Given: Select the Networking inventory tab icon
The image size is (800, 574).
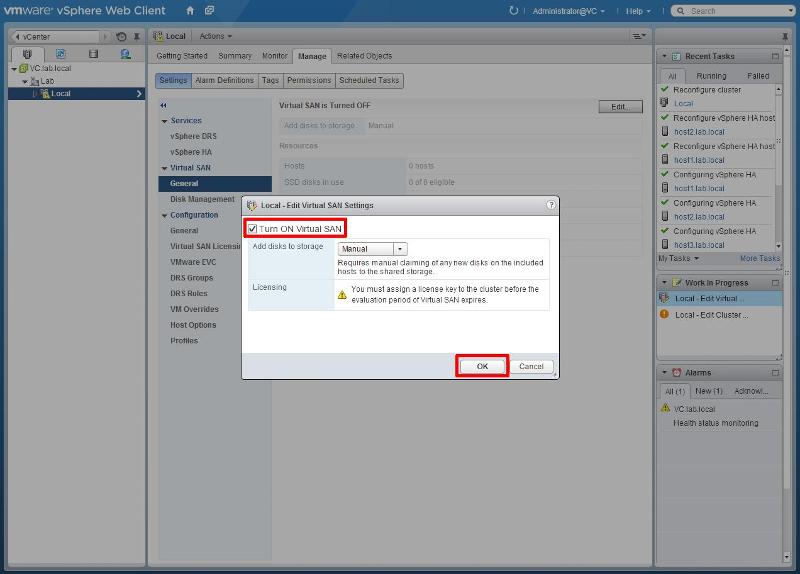Looking at the screenshot, I should tap(126, 54).
